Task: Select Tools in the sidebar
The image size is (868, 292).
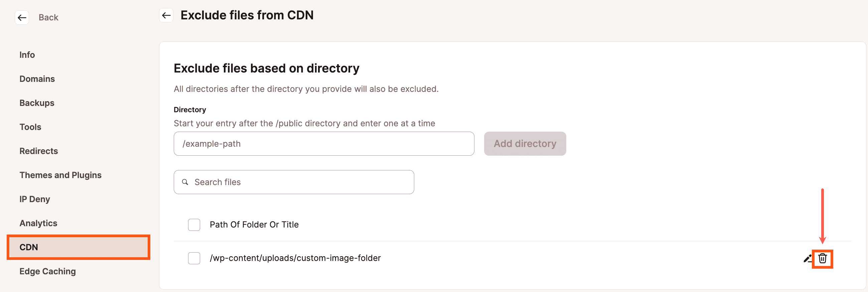Action: (30, 127)
